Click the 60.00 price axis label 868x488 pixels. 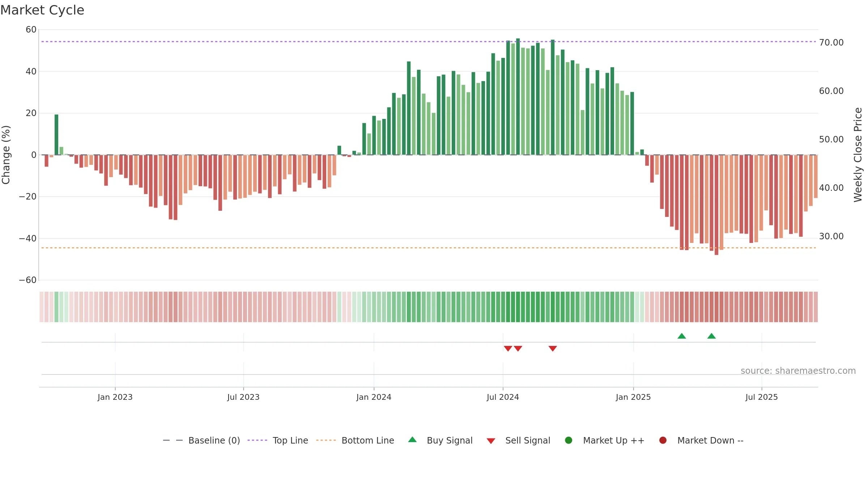831,91
